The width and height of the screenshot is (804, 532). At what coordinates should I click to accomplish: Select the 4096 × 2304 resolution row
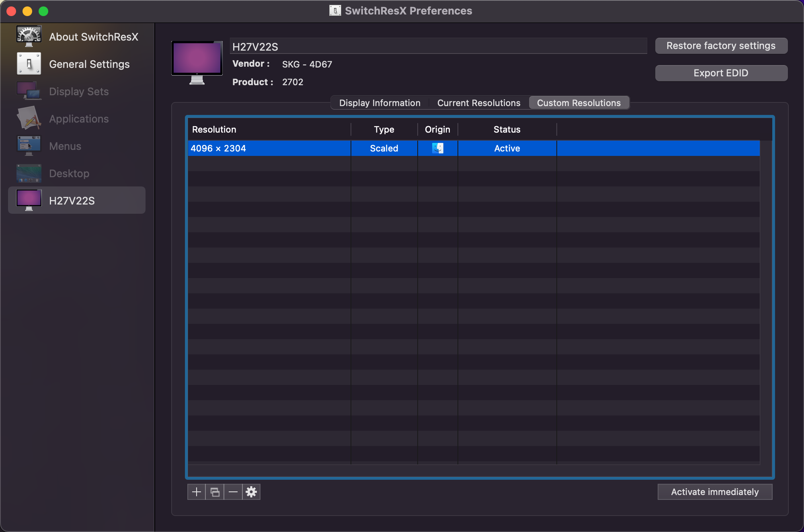[x=269, y=148]
